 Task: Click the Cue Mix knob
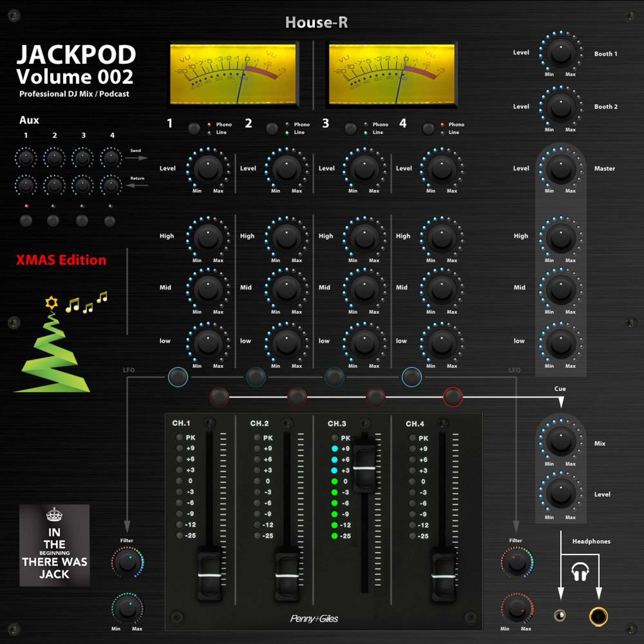[561, 441]
